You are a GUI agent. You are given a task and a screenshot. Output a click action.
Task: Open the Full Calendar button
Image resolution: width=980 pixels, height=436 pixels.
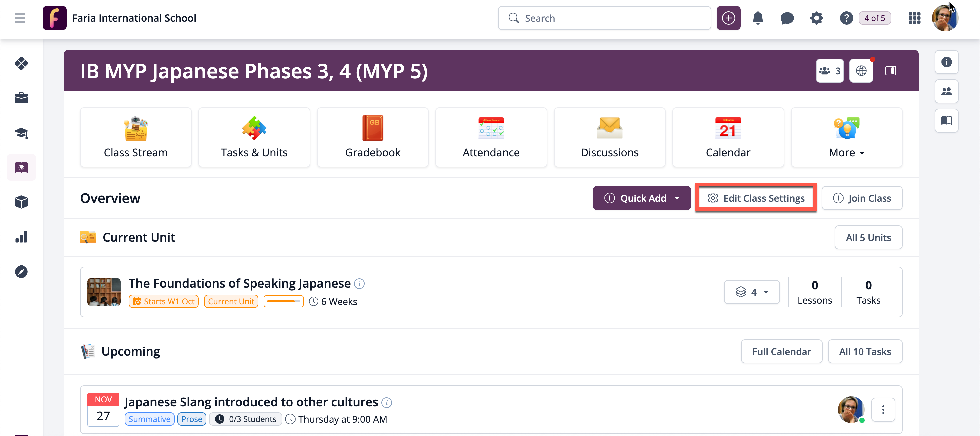pyautogui.click(x=781, y=352)
